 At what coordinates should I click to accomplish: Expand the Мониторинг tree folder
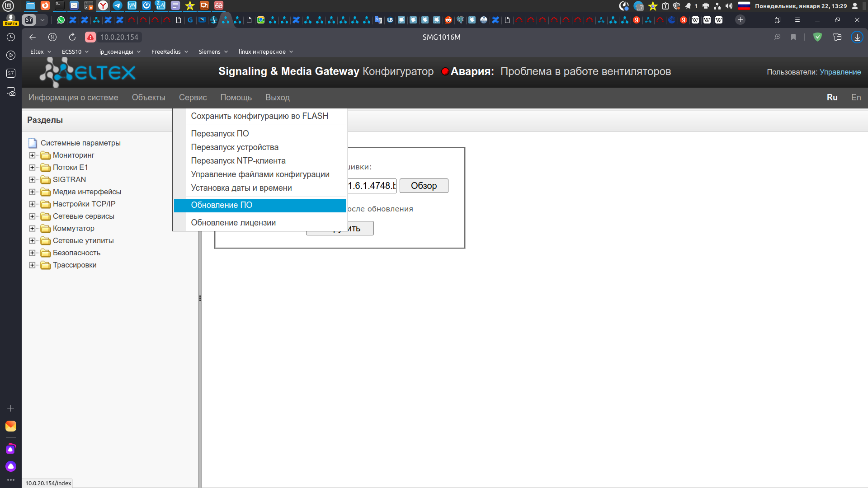tap(32, 155)
